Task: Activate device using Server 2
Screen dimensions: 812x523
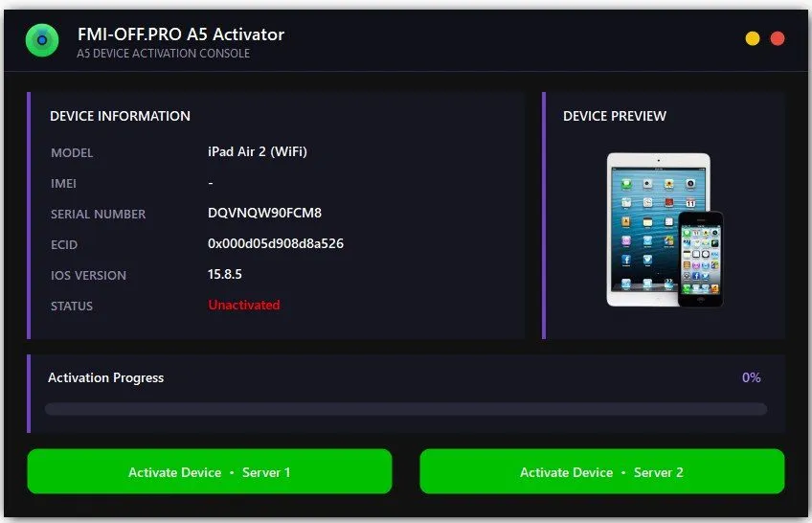Action: click(601, 471)
